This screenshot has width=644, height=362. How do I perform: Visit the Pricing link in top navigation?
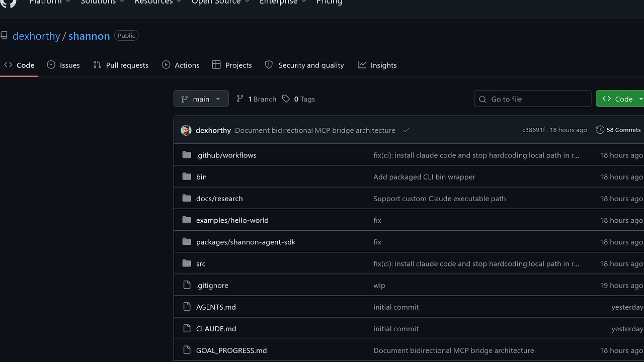click(329, 3)
